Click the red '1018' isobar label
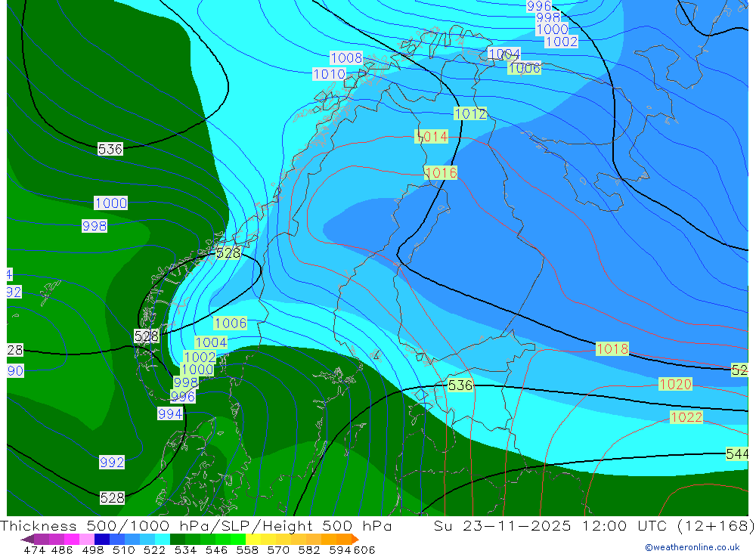The width and height of the screenshot is (756, 554). point(612,348)
